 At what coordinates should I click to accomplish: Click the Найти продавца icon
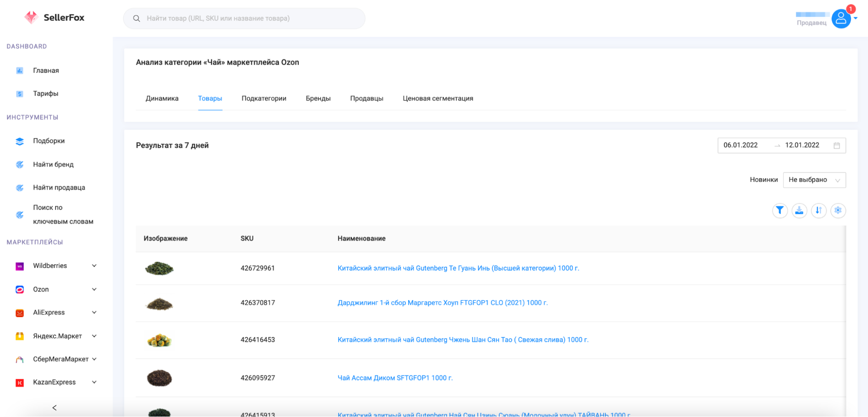[x=20, y=188]
